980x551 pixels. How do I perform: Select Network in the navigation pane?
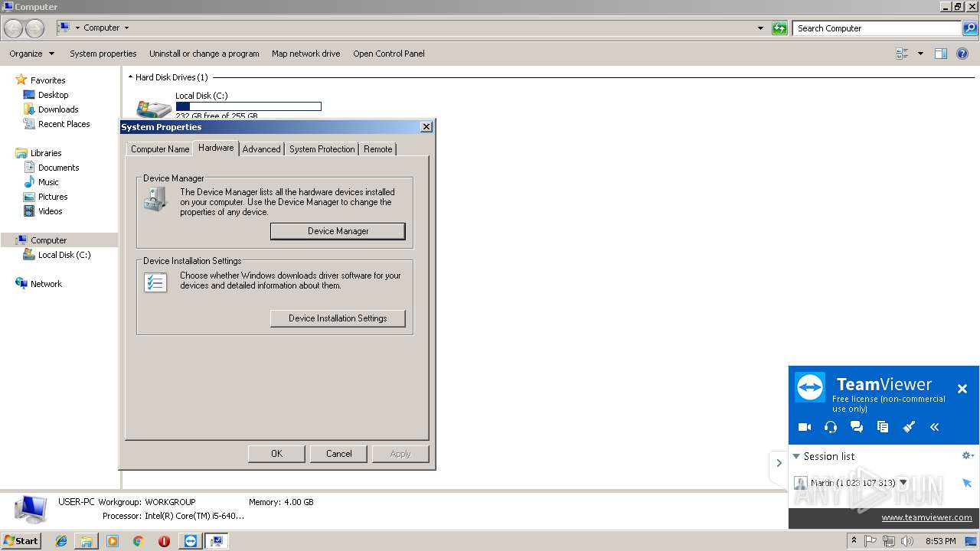pos(46,284)
